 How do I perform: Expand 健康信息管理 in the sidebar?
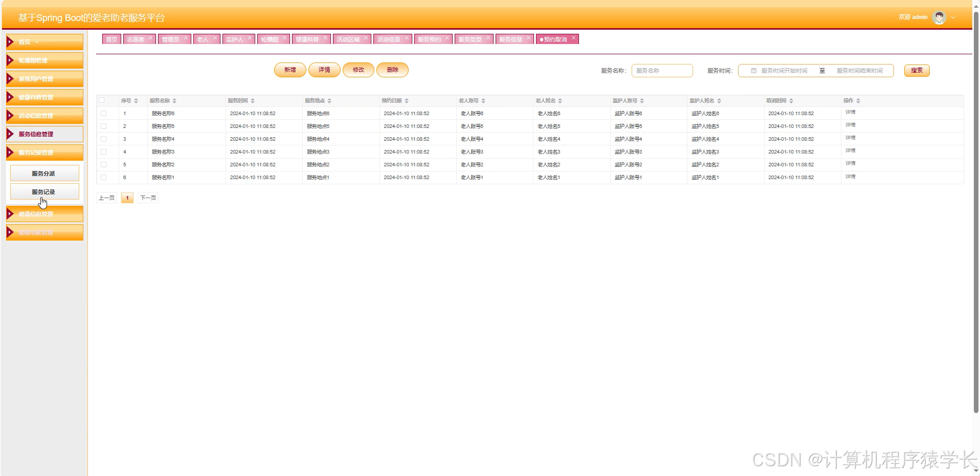44,214
